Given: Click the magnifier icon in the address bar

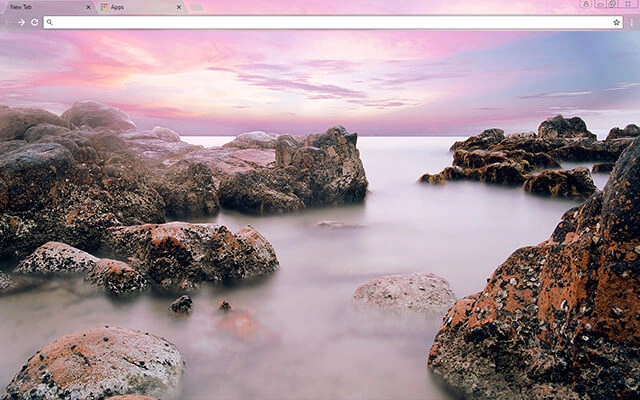Looking at the screenshot, I should click(49, 22).
